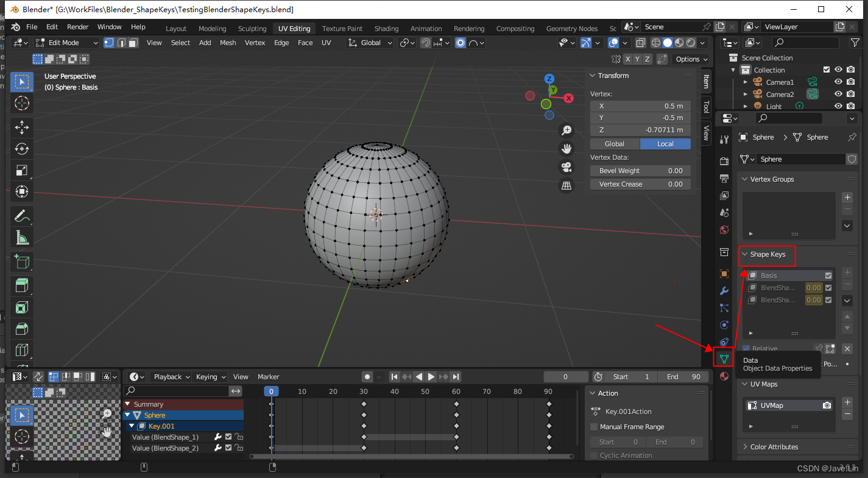Open the Physics properties tab
Viewport: 868px width, 478px height.
point(724,325)
